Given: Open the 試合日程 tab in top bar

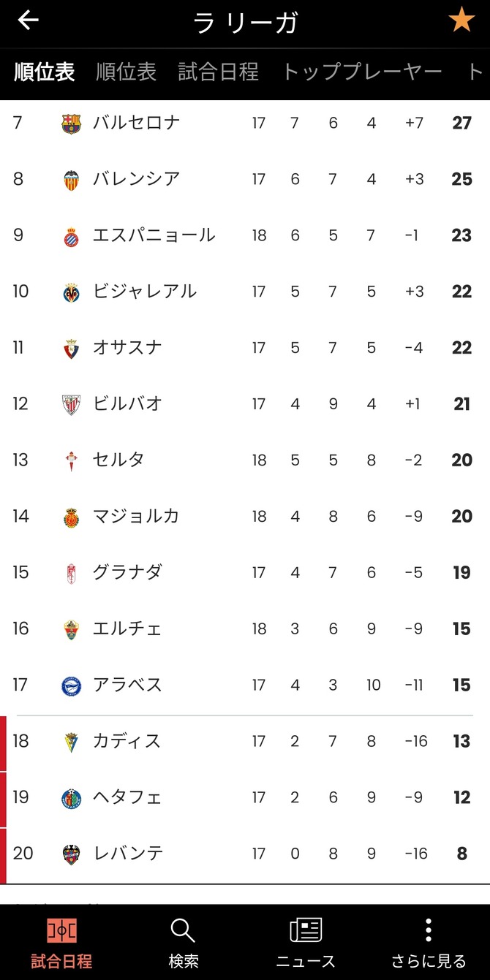Looking at the screenshot, I should [x=218, y=72].
